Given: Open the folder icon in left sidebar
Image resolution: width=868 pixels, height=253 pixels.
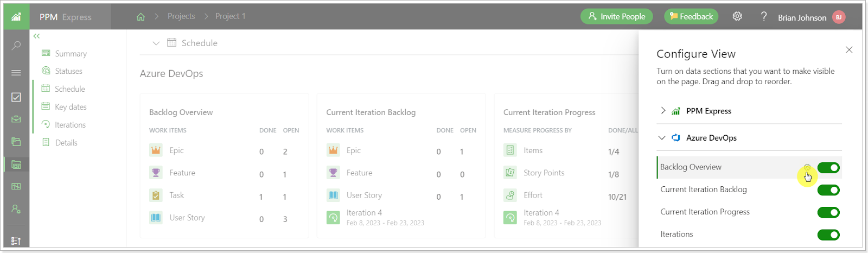Looking at the screenshot, I should tap(16, 142).
